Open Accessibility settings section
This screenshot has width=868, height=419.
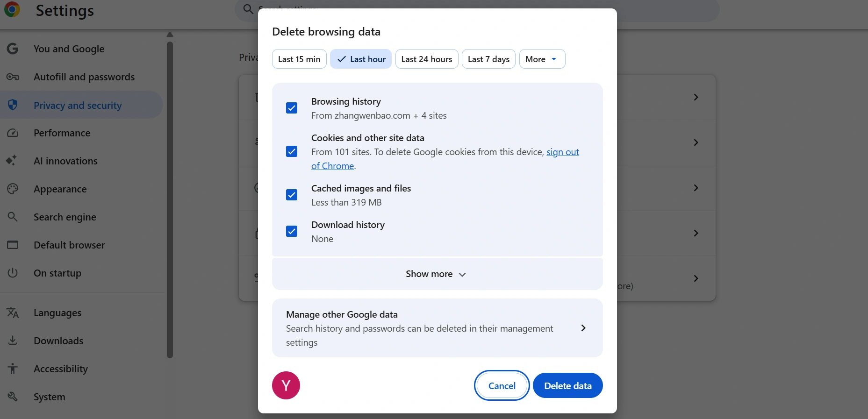[81, 369]
